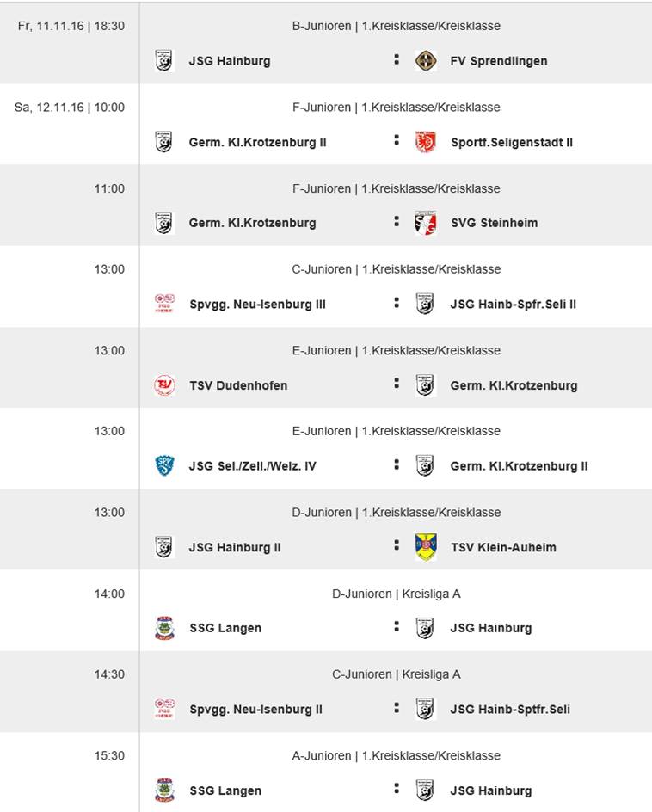Click the JSG Sel./Zell./Welz. IV blue crest
The width and height of the screenshot is (652, 812).
[164, 466]
